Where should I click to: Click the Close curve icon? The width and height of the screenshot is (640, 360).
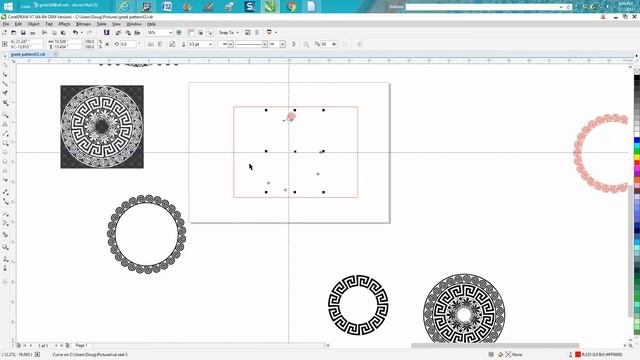(293, 44)
